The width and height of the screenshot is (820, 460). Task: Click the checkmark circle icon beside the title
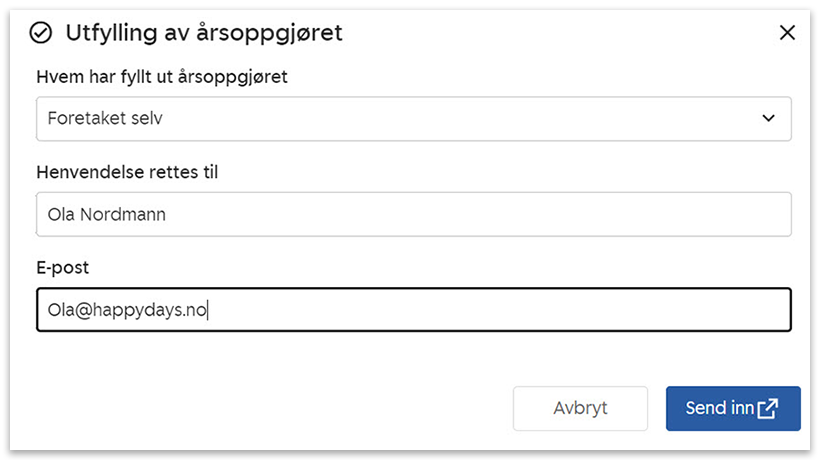[x=41, y=33]
